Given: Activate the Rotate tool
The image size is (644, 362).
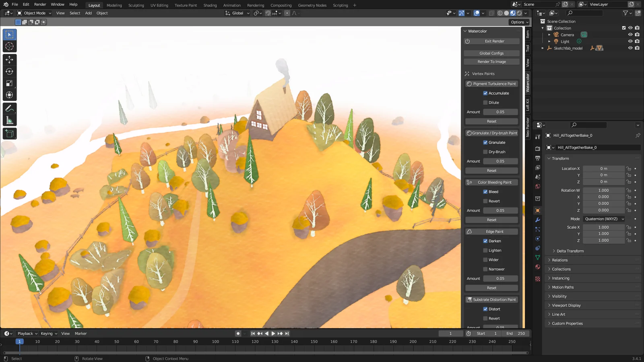Looking at the screenshot, I should point(10,71).
